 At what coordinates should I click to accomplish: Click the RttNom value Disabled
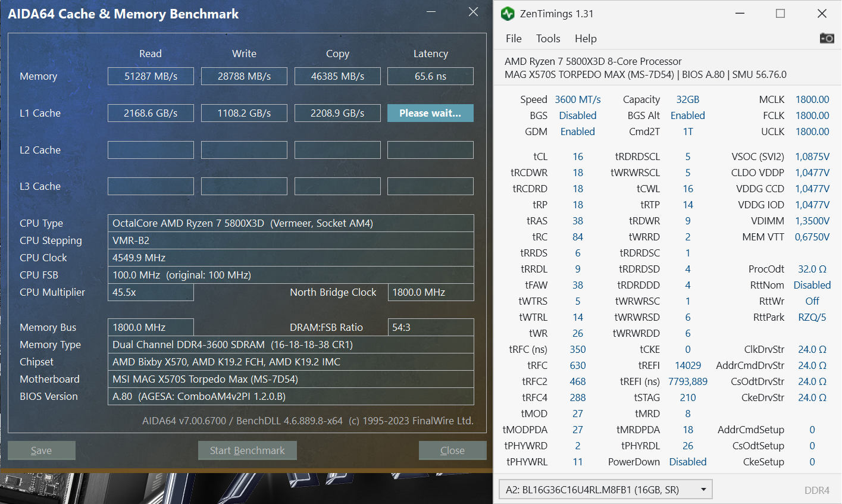(812, 285)
